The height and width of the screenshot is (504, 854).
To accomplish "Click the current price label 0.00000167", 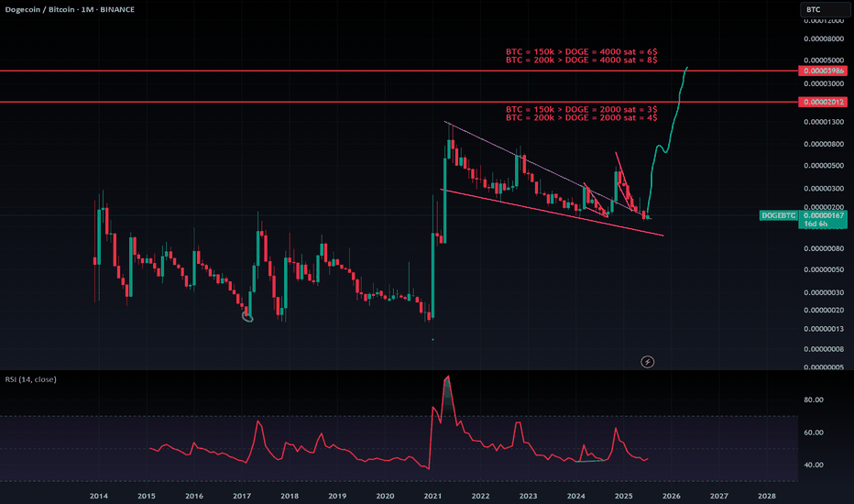I will (x=824, y=215).
